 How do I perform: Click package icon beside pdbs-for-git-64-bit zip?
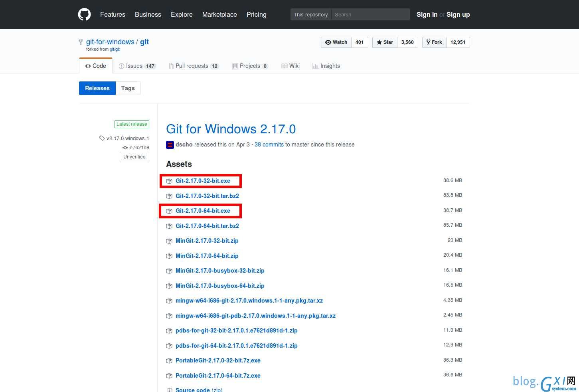click(169, 346)
